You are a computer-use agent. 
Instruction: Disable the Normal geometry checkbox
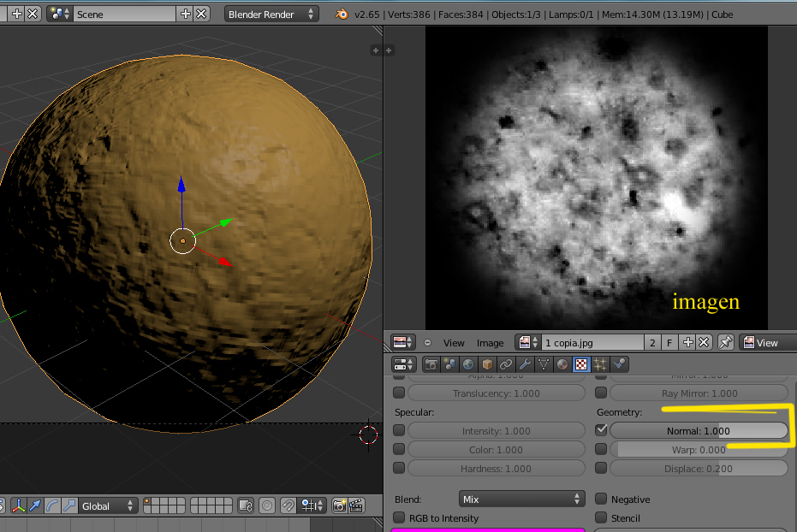pyautogui.click(x=601, y=430)
